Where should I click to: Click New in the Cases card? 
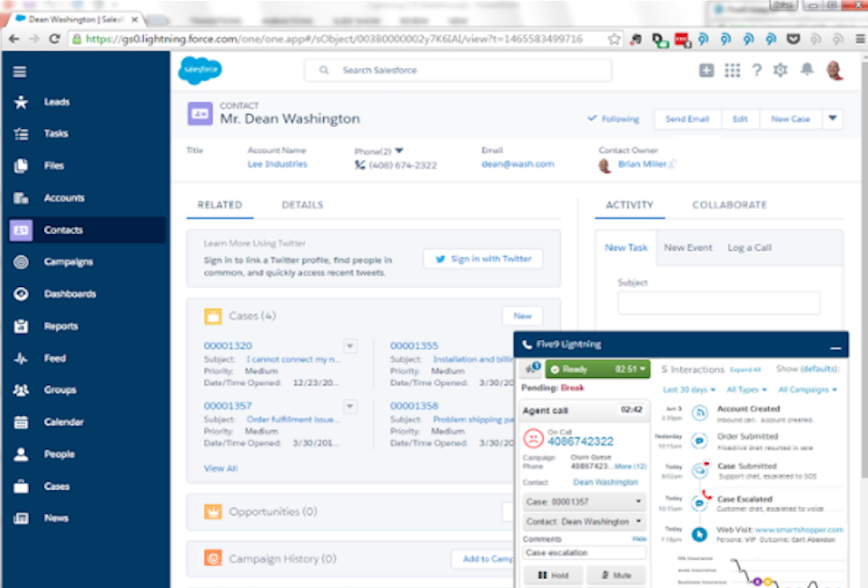coord(522,315)
